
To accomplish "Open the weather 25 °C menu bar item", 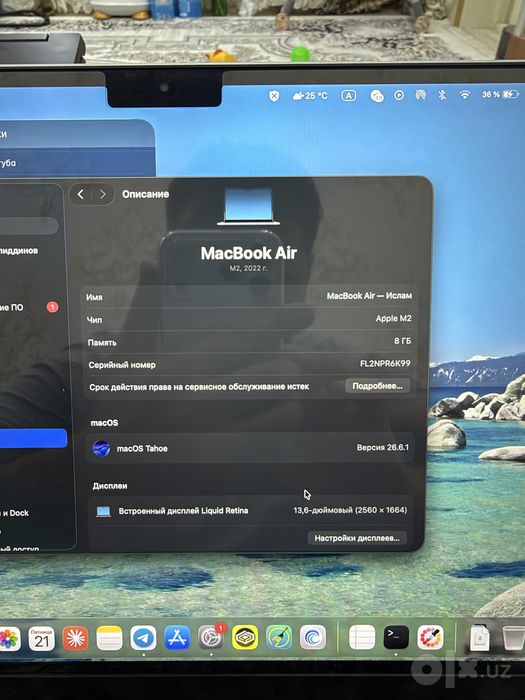I will point(310,96).
